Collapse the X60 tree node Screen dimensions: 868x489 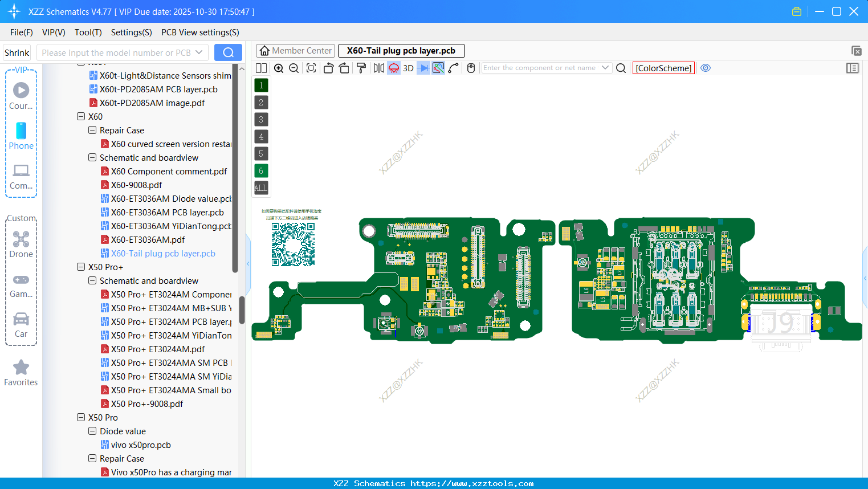click(81, 116)
